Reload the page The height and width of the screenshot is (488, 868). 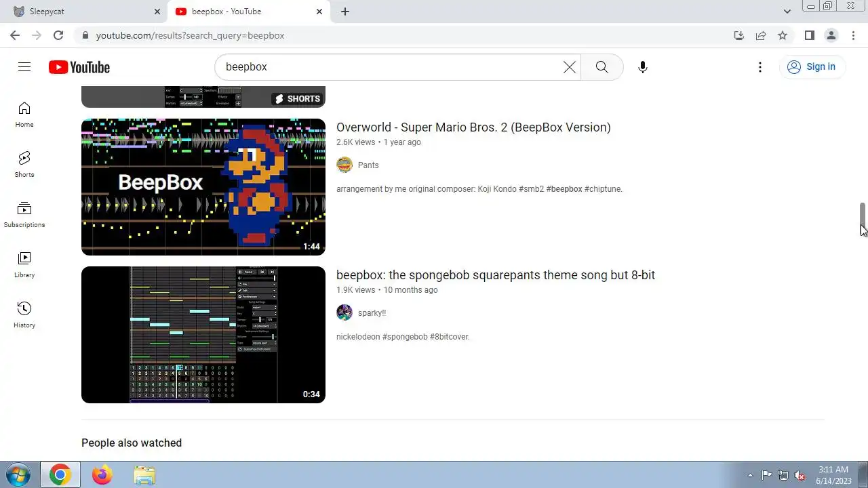pyautogui.click(x=58, y=35)
